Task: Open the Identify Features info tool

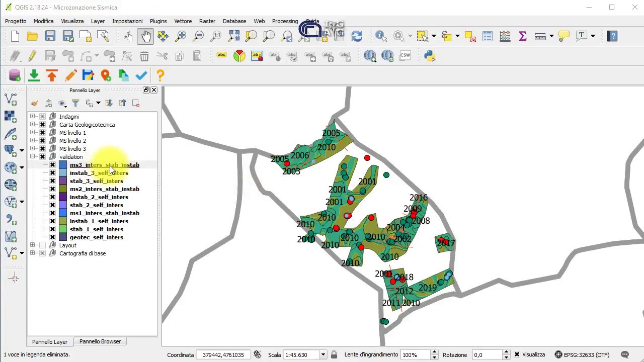Action: click(x=380, y=36)
